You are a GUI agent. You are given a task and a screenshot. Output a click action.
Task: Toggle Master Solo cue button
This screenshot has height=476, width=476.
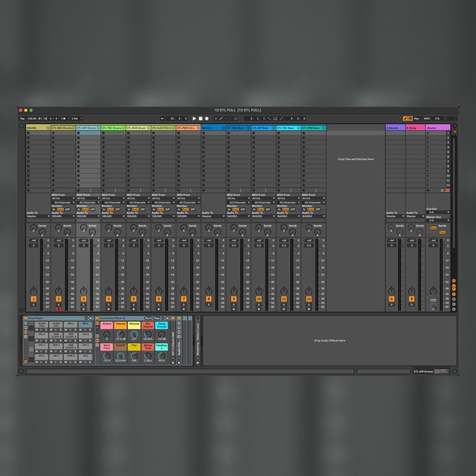pyautogui.click(x=433, y=300)
